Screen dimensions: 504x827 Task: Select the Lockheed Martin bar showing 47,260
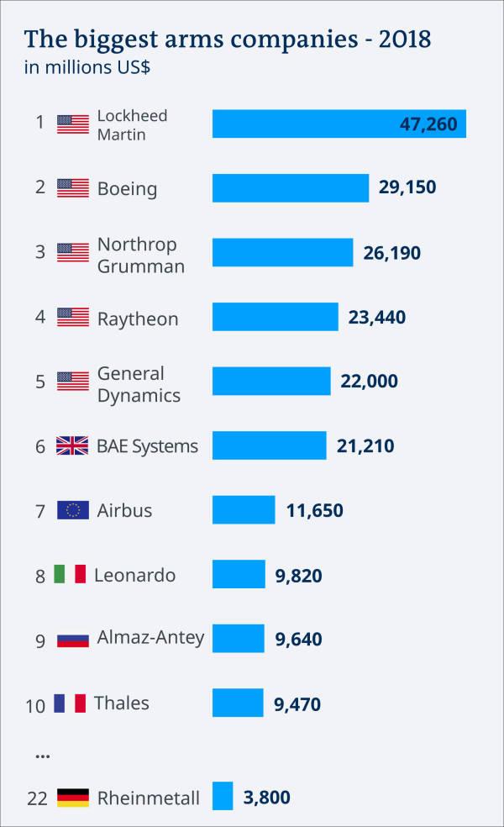click(x=339, y=124)
